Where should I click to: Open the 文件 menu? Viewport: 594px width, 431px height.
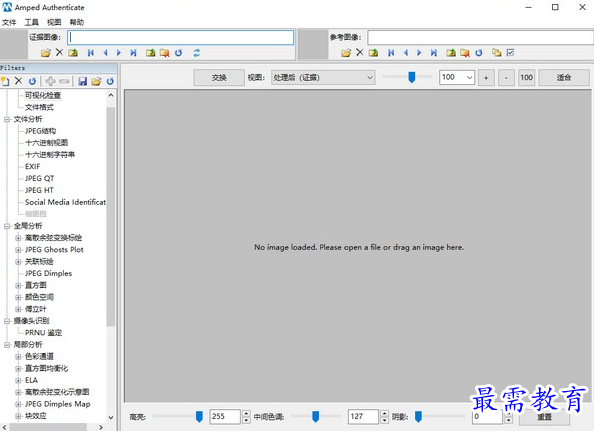coord(9,22)
